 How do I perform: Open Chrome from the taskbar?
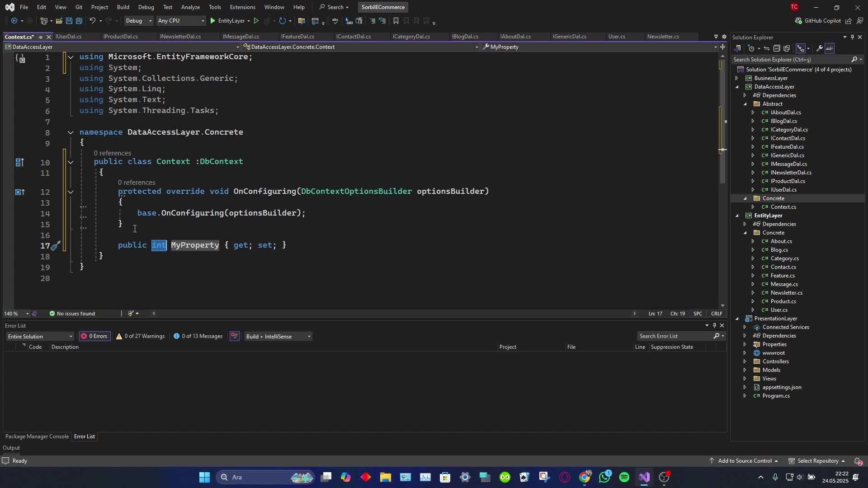click(585, 477)
